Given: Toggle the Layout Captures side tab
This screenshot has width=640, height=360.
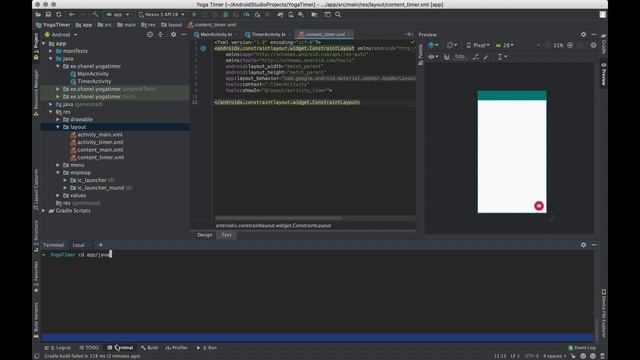Looking at the screenshot, I should pyautogui.click(x=36, y=189).
